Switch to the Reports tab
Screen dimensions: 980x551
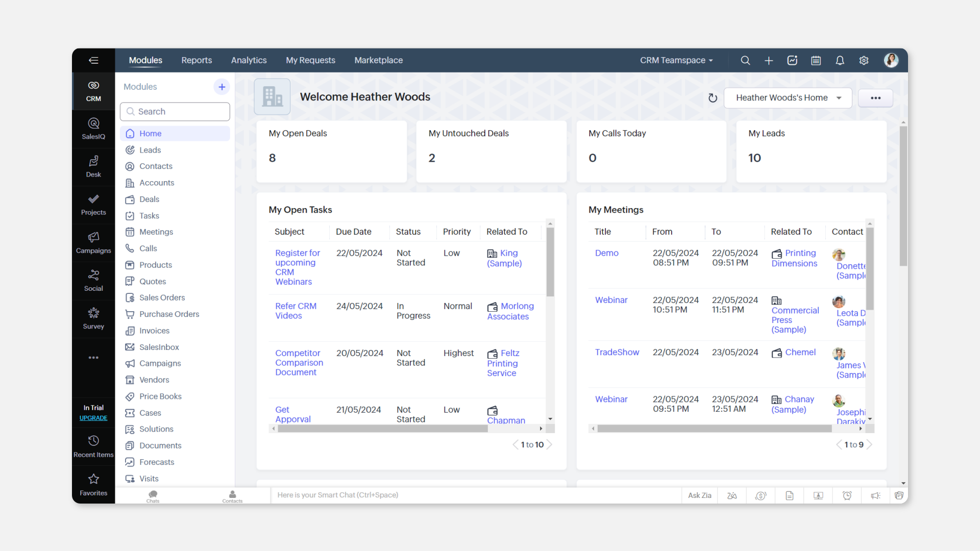pos(197,60)
